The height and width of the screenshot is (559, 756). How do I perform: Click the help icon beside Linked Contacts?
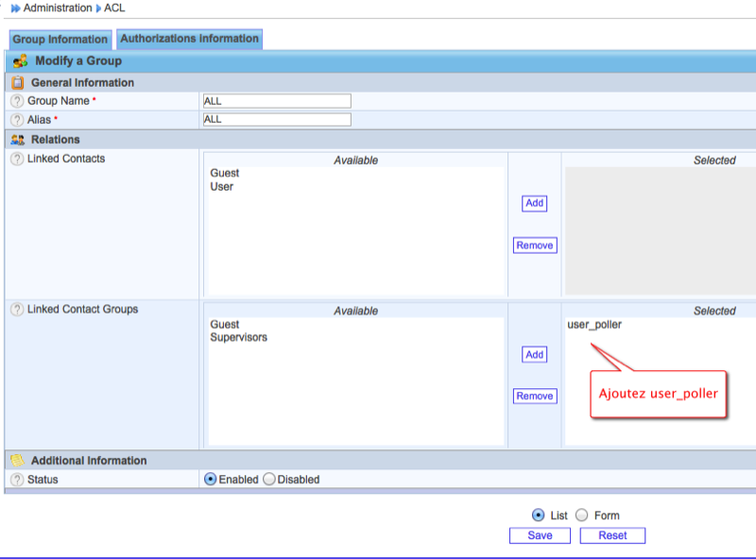[17, 159]
